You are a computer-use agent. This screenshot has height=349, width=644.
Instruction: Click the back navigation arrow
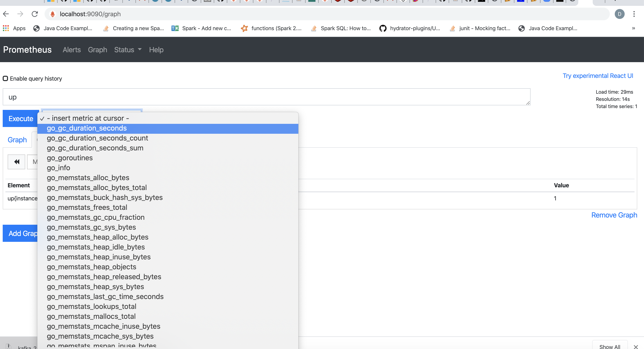click(x=6, y=14)
